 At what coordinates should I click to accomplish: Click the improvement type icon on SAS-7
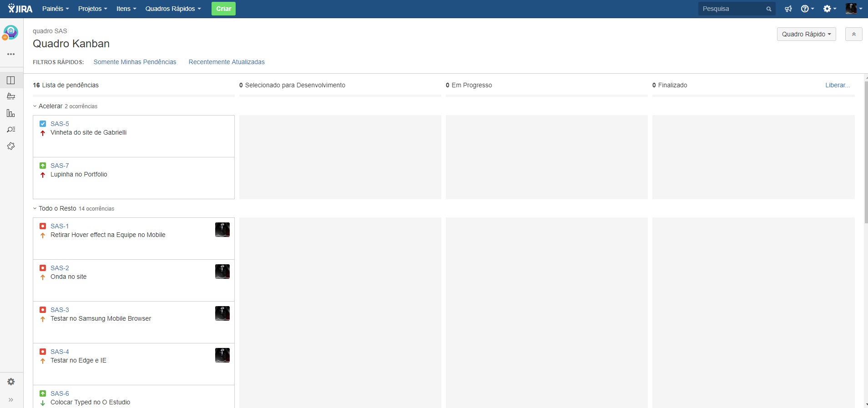click(43, 166)
